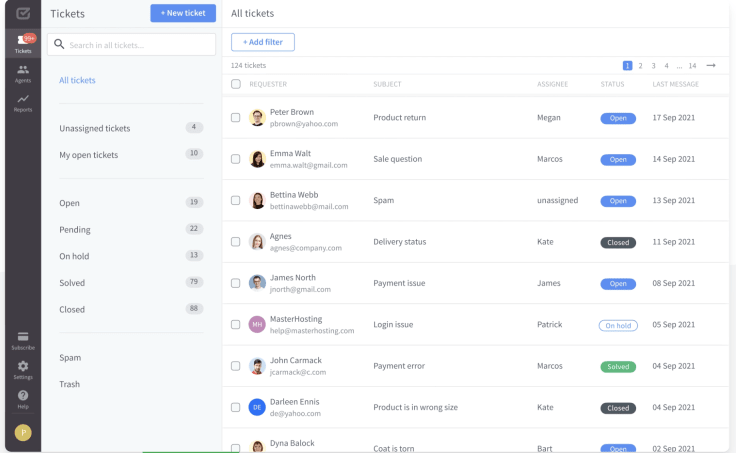Open the Login issue ticket
Viewport: 736px width, 453px height.
coord(393,324)
